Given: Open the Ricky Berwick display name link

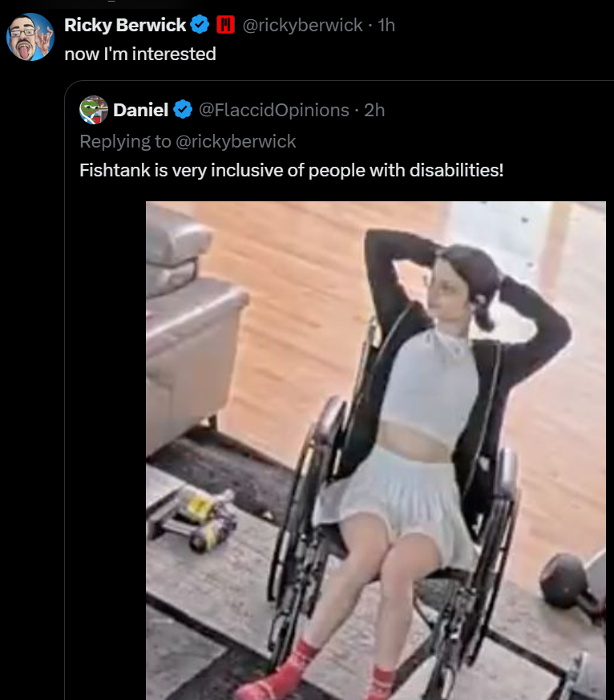Looking at the screenshot, I should coord(125,25).
